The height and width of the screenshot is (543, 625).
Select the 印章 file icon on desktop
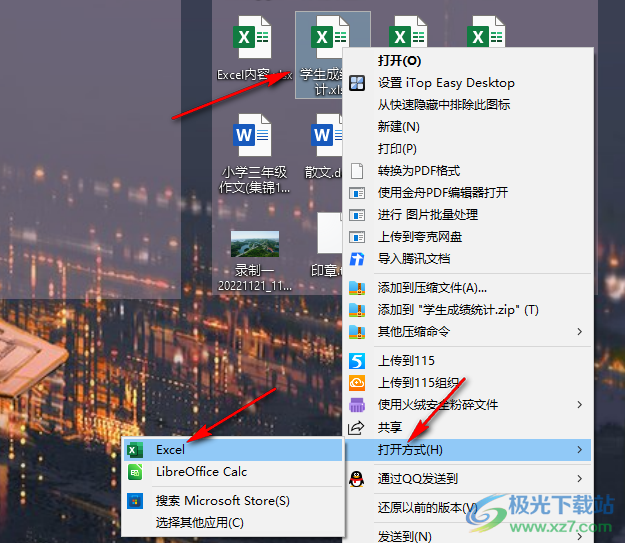(330, 233)
